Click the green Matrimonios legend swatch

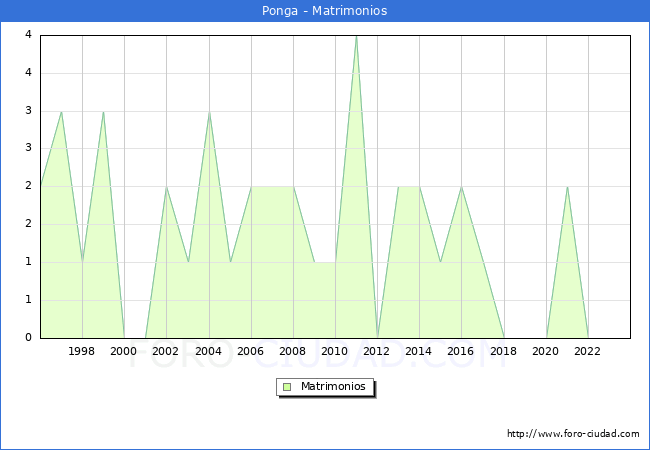[287, 386]
